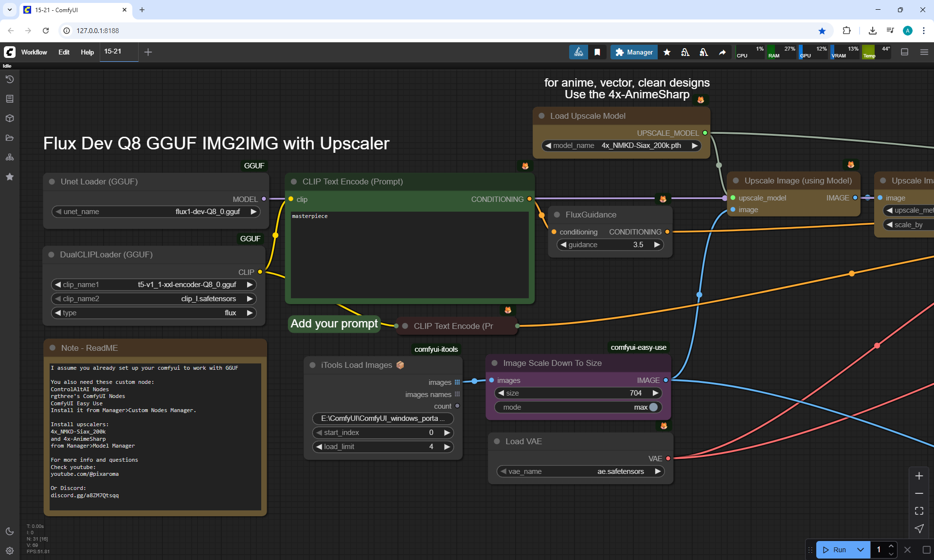
Task: Open the model library cube icon
Action: point(10,118)
